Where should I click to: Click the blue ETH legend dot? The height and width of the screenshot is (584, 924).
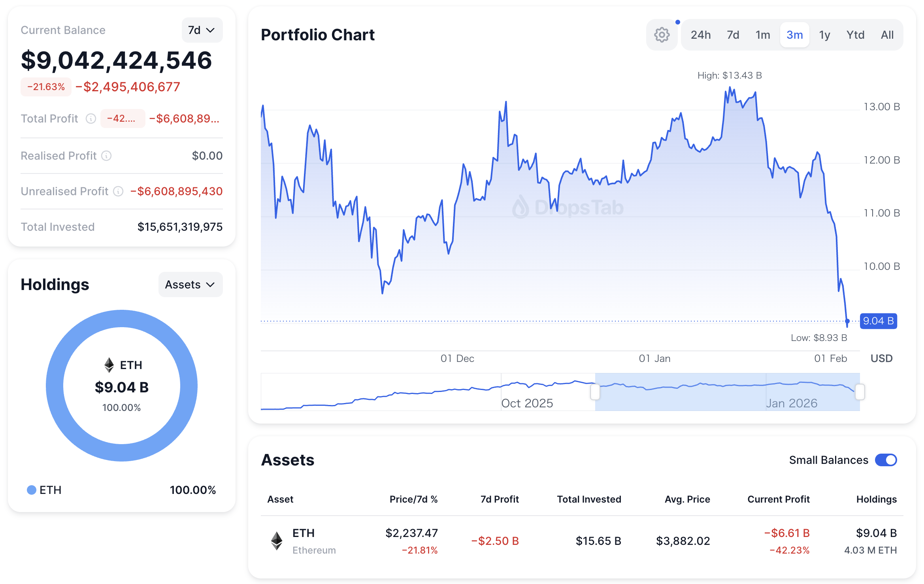tap(32, 490)
